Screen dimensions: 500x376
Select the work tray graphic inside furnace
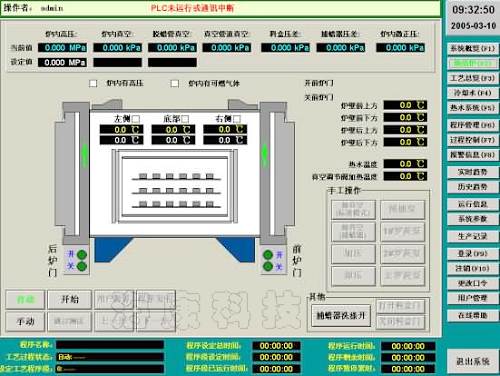[x=175, y=186]
